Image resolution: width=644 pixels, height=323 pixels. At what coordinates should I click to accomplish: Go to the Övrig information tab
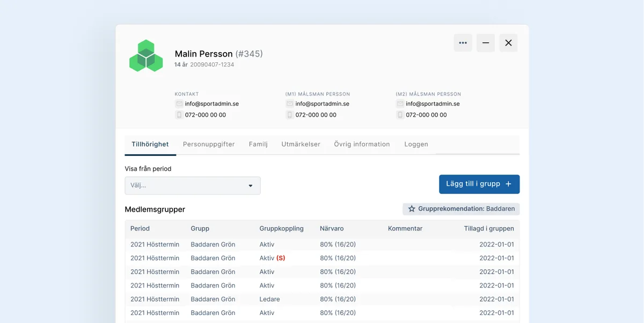pyautogui.click(x=362, y=144)
